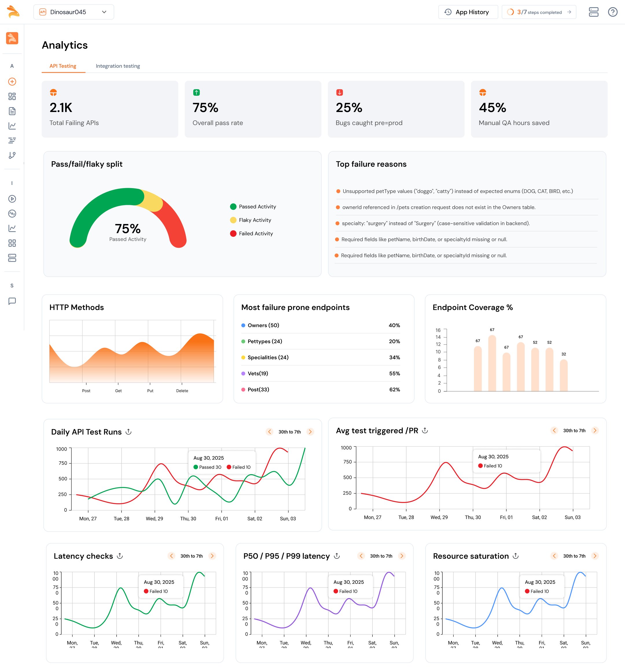The width and height of the screenshot is (625, 672).
Task: Click the git branch icon in sidebar
Action: tap(12, 155)
